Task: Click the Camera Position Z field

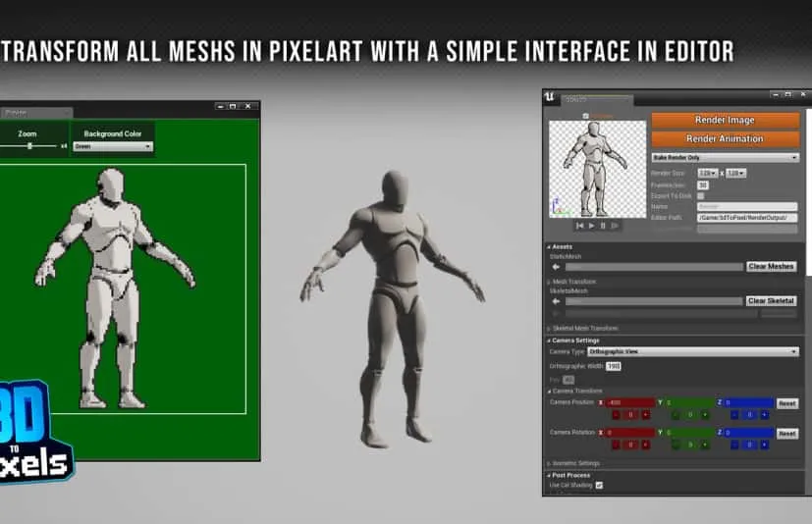Action: click(x=749, y=402)
